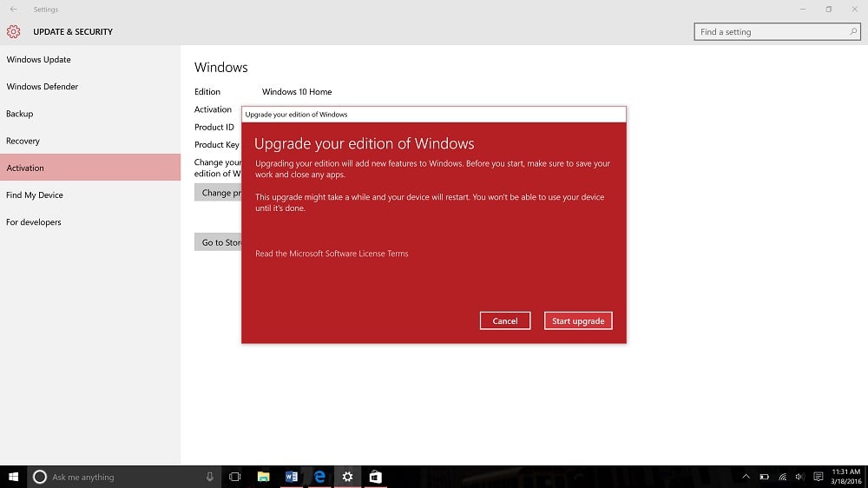Image resolution: width=868 pixels, height=488 pixels.
Task: Open Word from the taskbar
Action: click(x=291, y=477)
